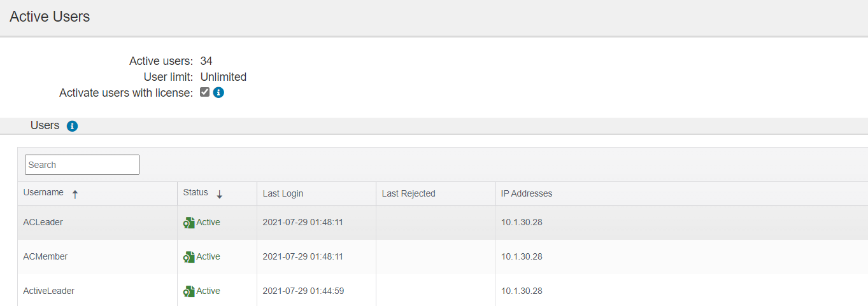Click Active status icon for ActiveLeader
868x306 pixels.
click(189, 291)
